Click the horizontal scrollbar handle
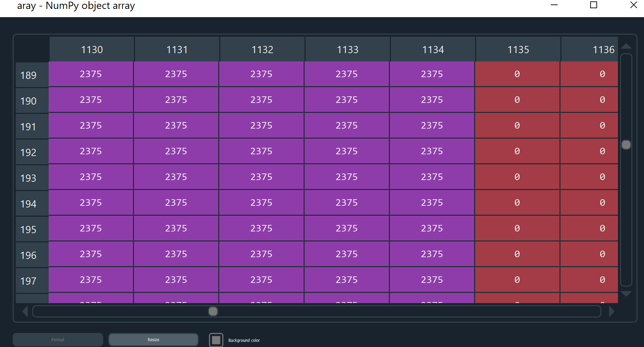Viewport: 644px width, 347px height. [213, 311]
